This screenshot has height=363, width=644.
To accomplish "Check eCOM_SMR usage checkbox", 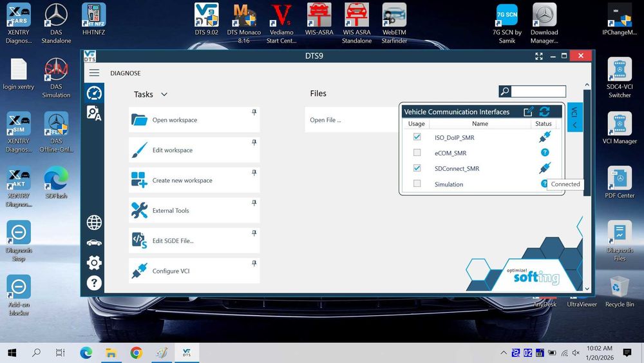I will point(417,153).
